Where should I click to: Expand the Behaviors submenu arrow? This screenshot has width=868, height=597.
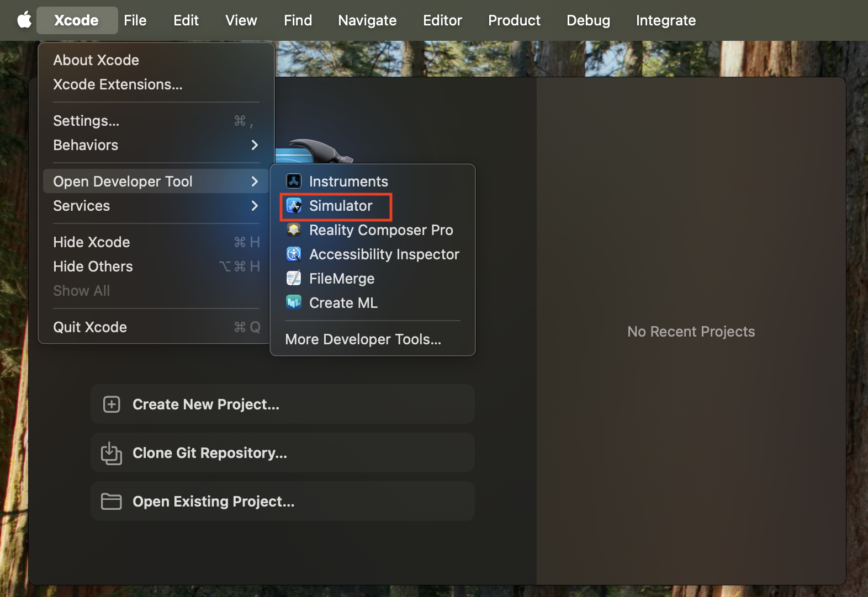pos(255,145)
